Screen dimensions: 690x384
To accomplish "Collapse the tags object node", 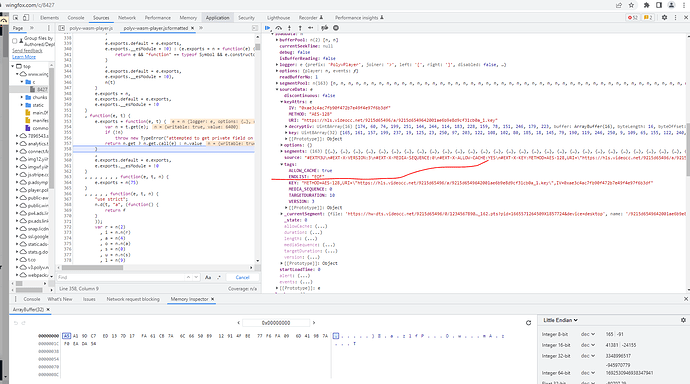I will [282, 164].
